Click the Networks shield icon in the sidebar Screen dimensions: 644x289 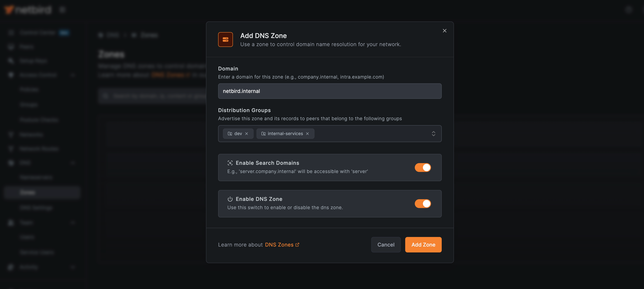tap(10, 134)
